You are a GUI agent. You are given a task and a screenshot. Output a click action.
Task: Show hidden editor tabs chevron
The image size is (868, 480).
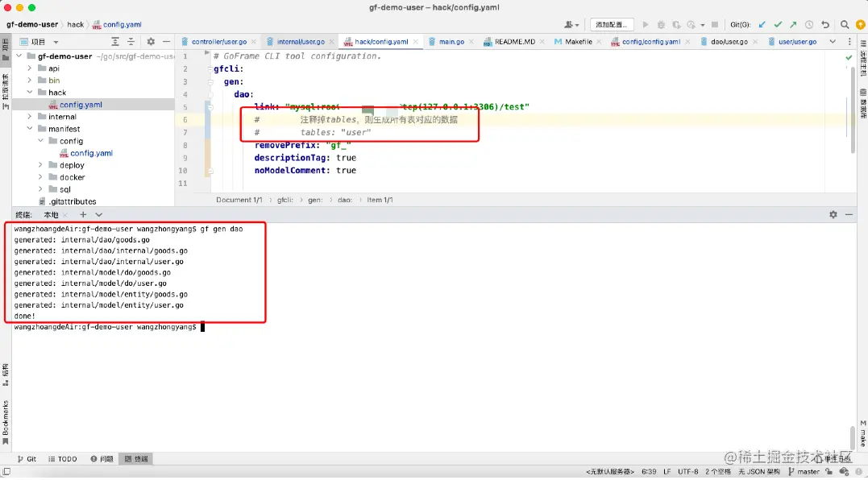pos(832,41)
